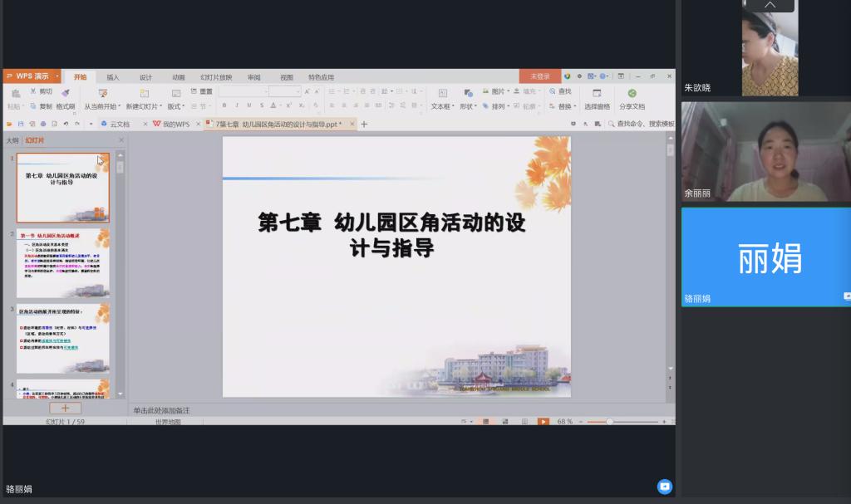Toggle Underline formatting button

click(249, 105)
